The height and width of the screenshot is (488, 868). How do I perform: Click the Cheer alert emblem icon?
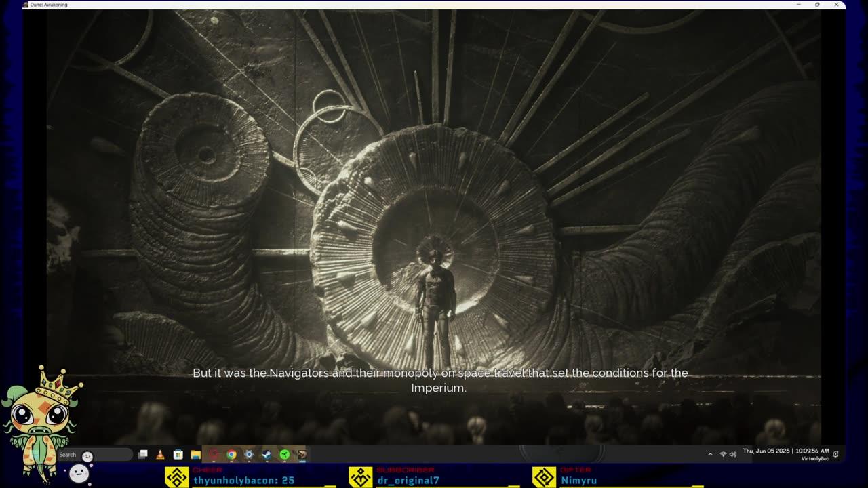coord(177,477)
